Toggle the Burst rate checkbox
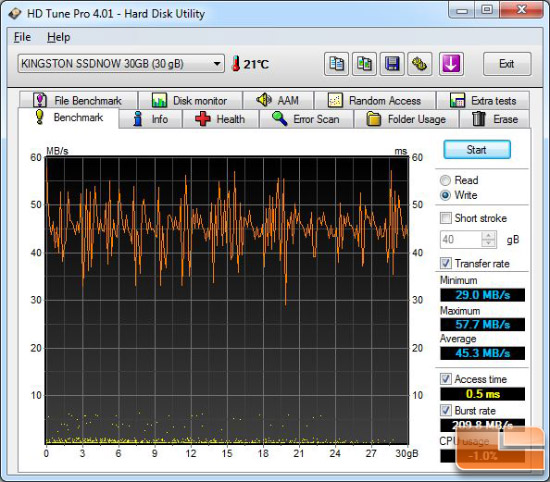This screenshot has height=482, width=550. point(445,410)
